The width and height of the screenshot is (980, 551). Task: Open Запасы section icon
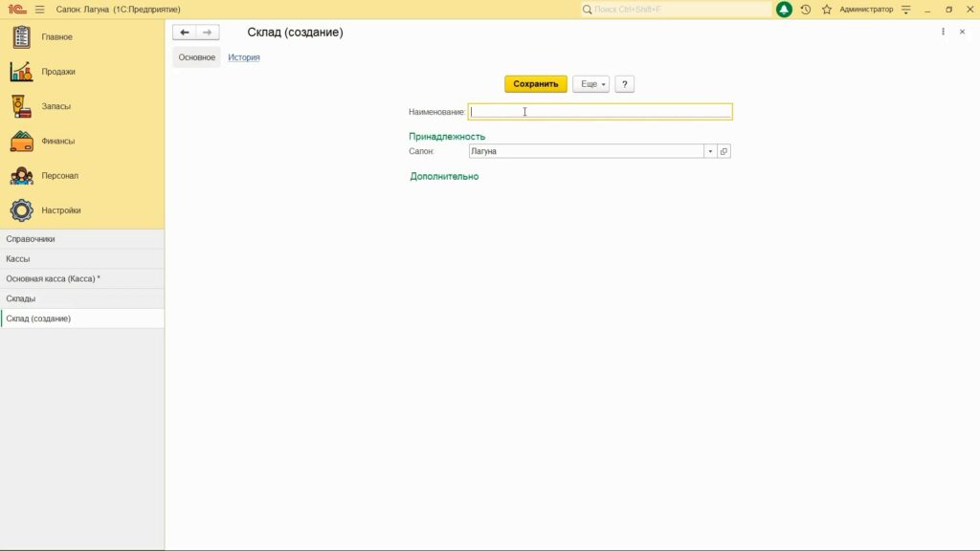[21, 106]
